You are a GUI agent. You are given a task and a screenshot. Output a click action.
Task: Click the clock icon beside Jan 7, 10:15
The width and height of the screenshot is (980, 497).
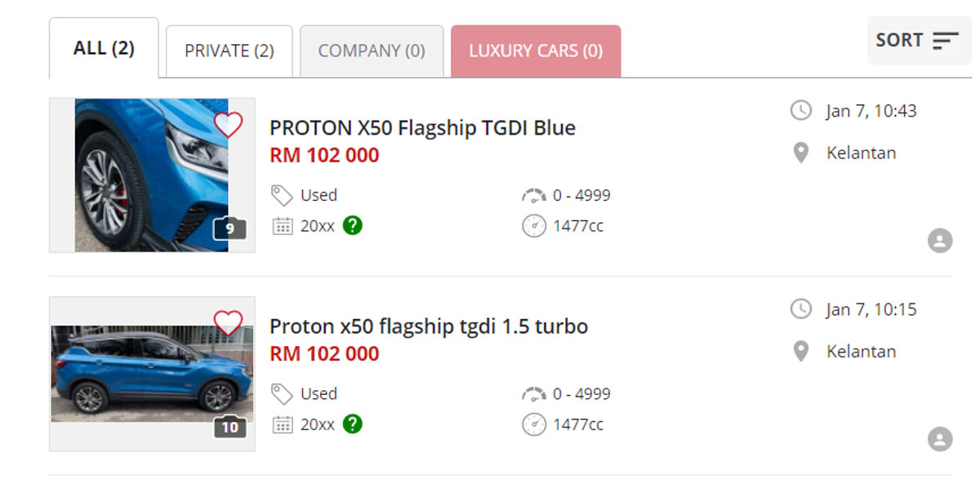coord(801,309)
